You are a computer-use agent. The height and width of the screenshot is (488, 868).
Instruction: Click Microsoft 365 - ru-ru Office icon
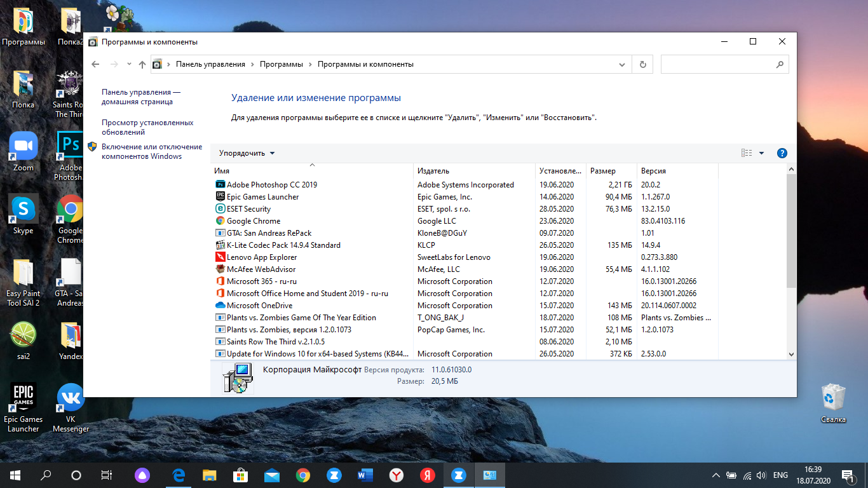(x=220, y=281)
